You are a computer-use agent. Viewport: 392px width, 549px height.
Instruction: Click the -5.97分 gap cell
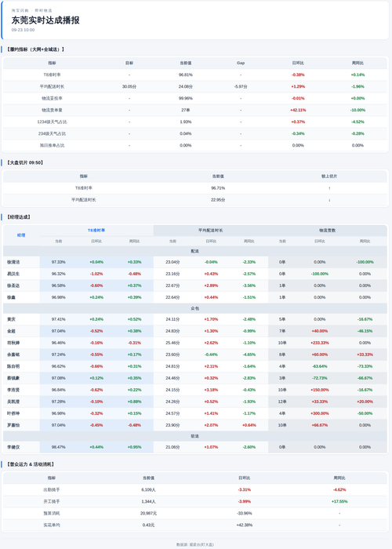click(241, 86)
